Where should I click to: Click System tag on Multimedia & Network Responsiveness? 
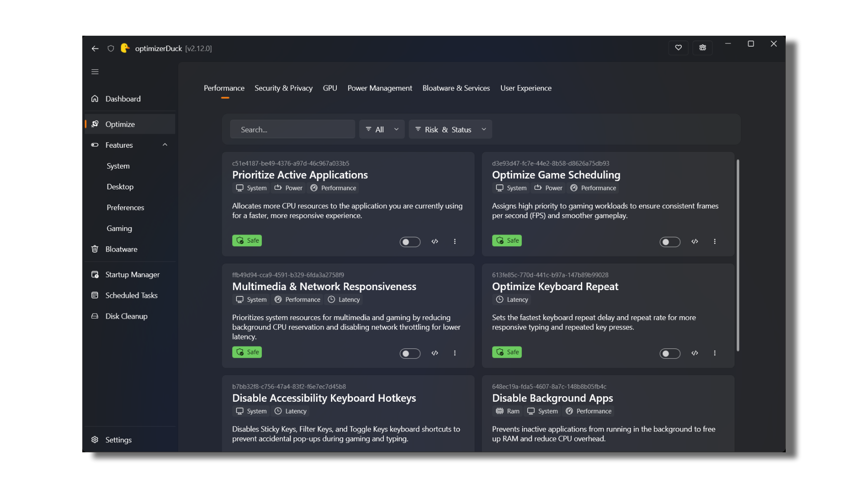point(251,300)
